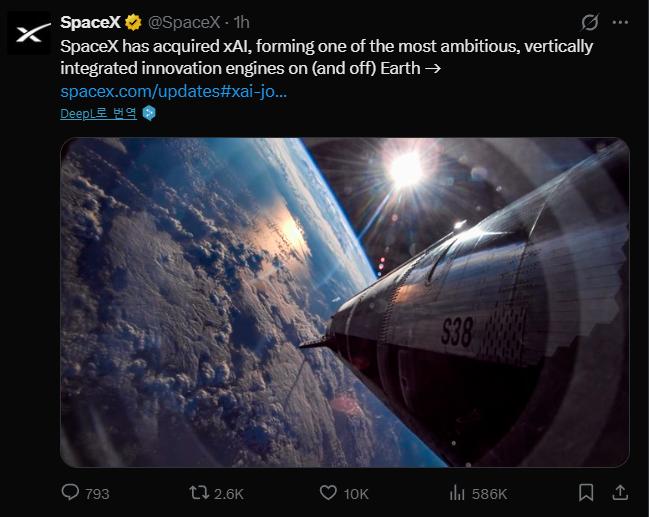Click the 2.6K repost count
The height and width of the screenshot is (517, 649).
pyautogui.click(x=228, y=493)
